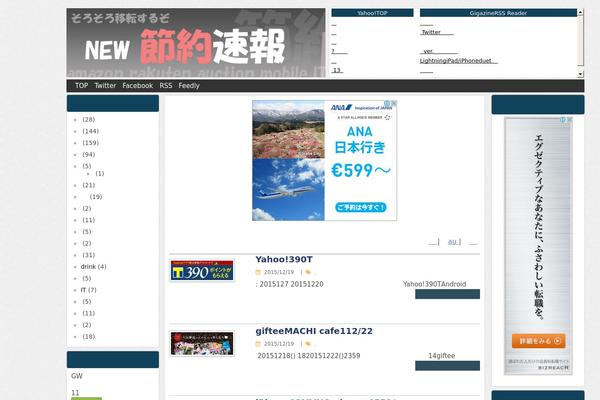Open the IT (7) category
The width and height of the screenshot is (600, 400).
(88, 290)
